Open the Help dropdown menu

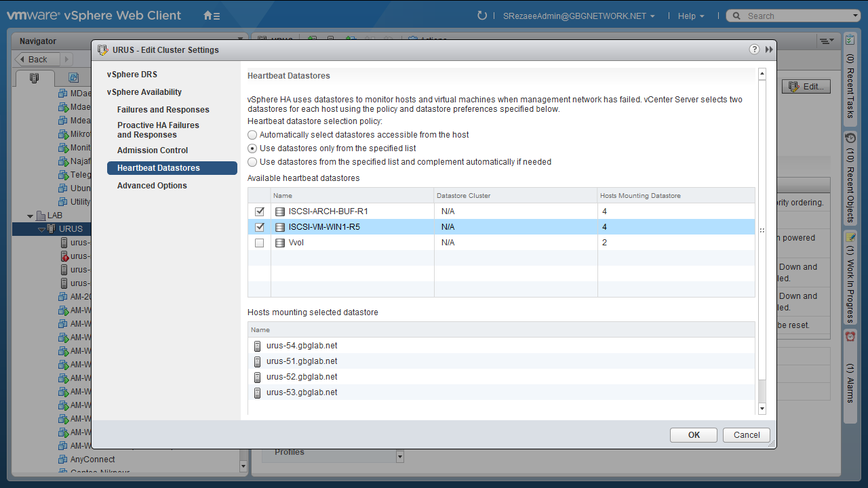[690, 16]
